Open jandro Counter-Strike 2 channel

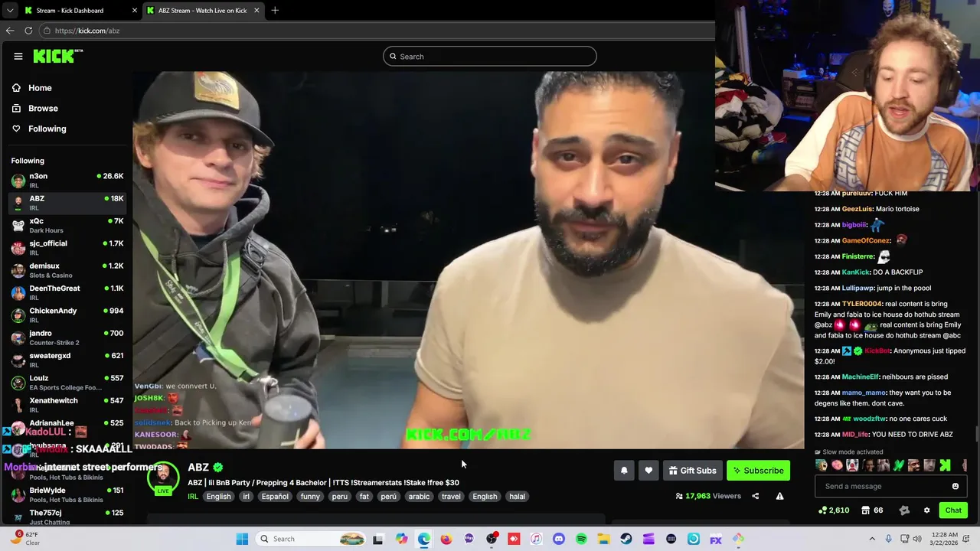[67, 337]
